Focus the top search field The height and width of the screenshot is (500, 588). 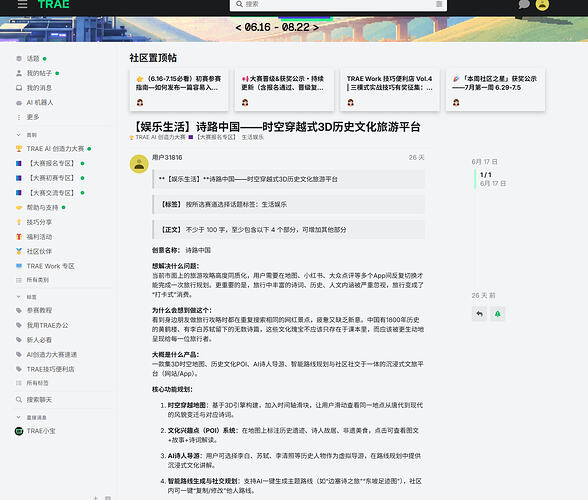click(x=338, y=5)
